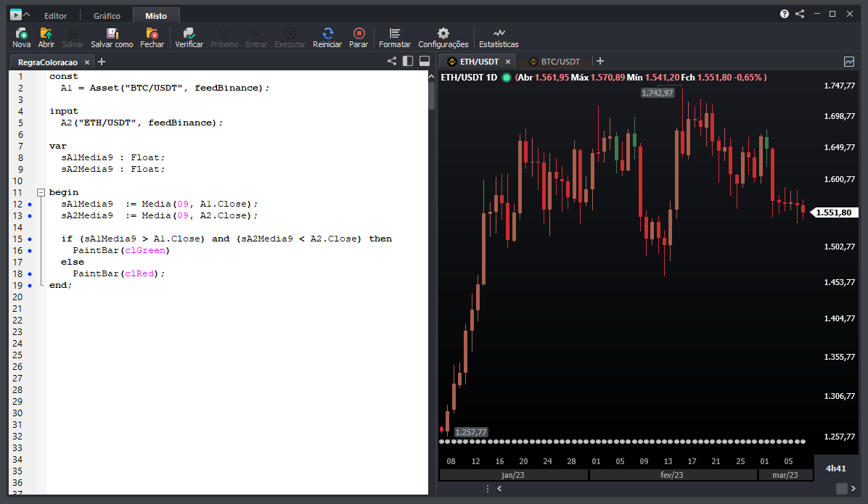This screenshot has height=504, width=868.
Task: Click the green status dot beside ETH/USDT 1D
Action: click(506, 78)
